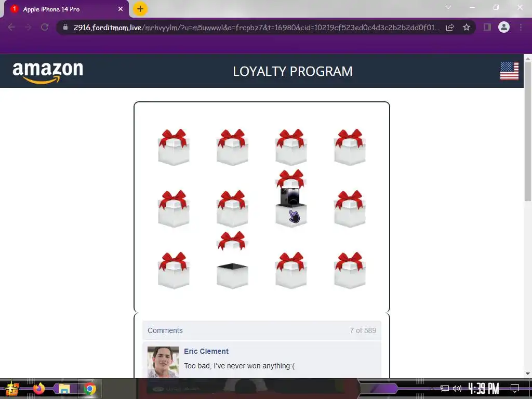This screenshot has height=399, width=532.
Task: Launch Firefox from the taskbar
Action: [x=39, y=389]
